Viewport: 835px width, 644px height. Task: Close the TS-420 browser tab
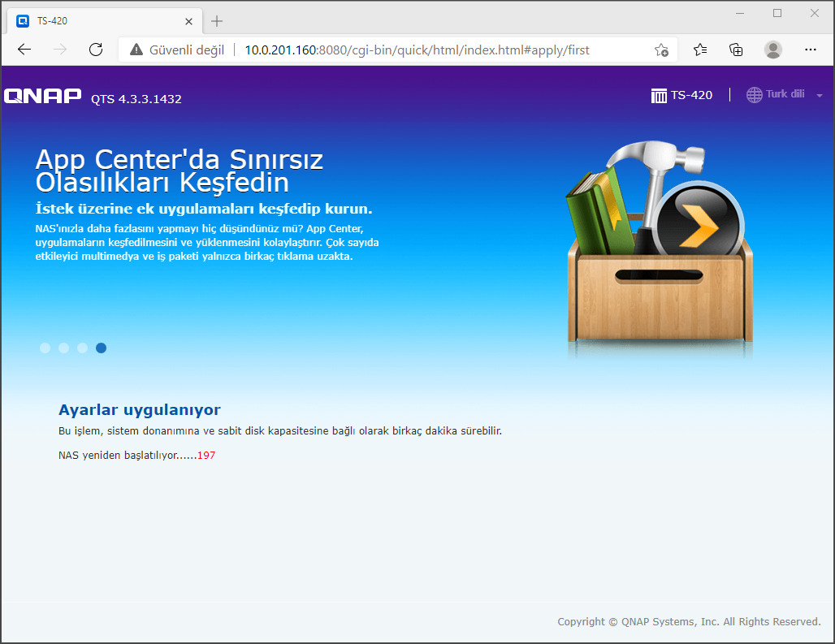tap(188, 20)
